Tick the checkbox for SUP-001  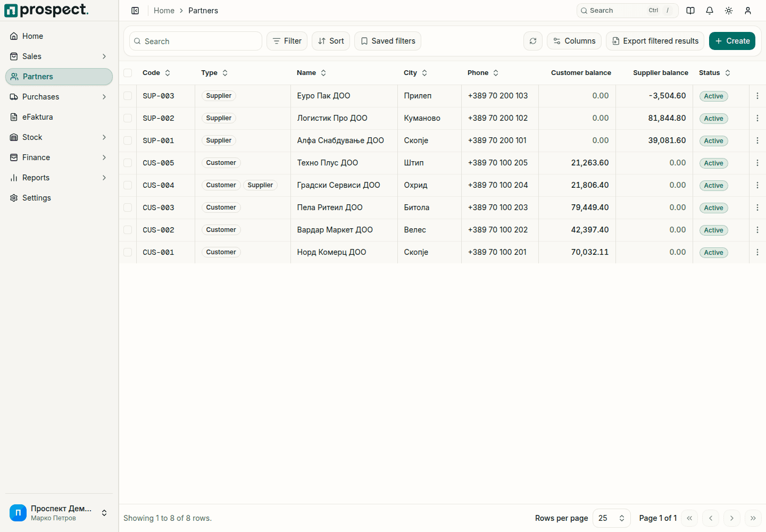point(128,140)
